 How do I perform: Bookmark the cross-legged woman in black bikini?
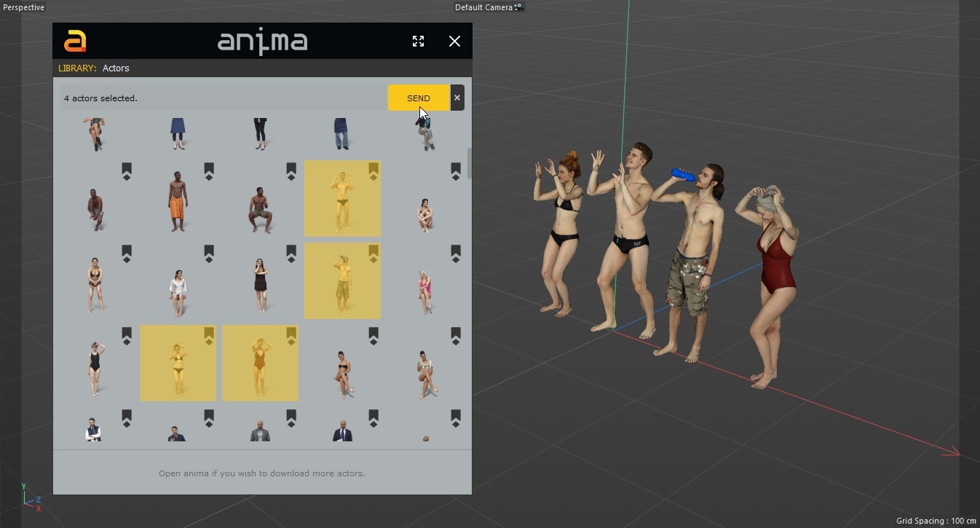[373, 336]
